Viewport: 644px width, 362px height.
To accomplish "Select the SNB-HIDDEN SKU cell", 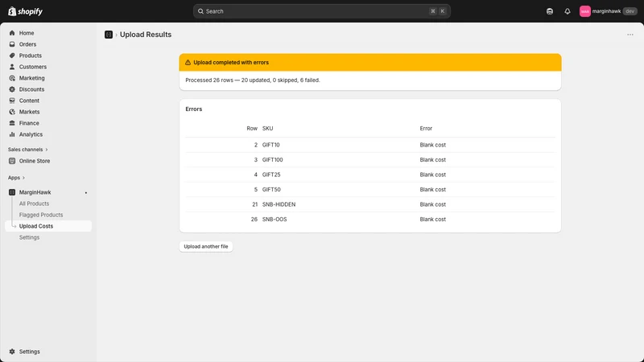I will tap(279, 204).
